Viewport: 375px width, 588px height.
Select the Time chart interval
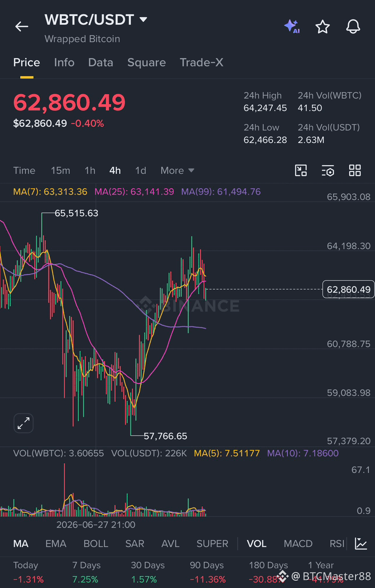[24, 171]
